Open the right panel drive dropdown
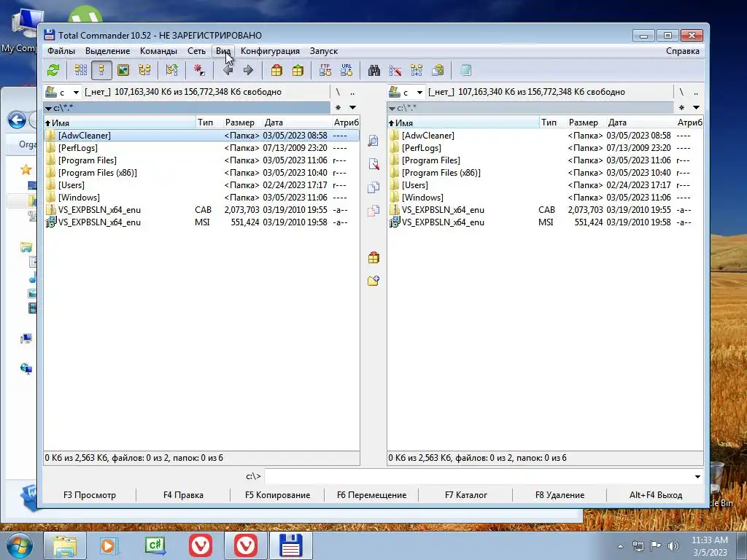 coord(406,92)
